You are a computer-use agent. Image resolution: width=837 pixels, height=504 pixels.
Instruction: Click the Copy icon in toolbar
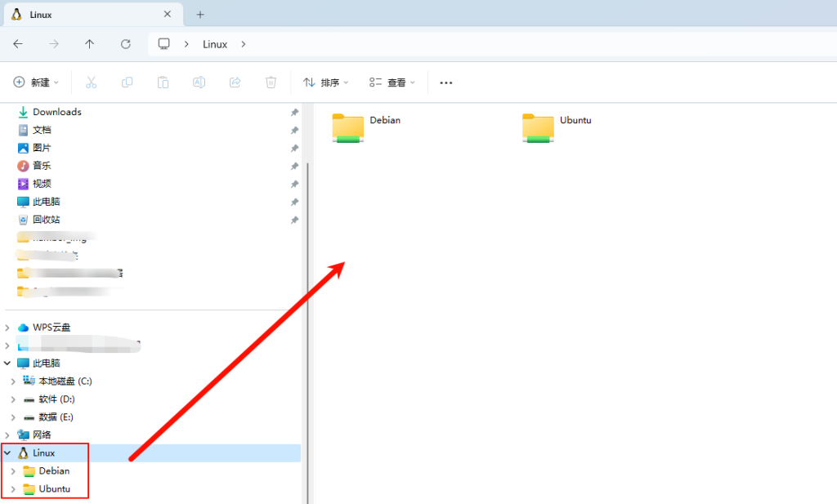(x=127, y=83)
